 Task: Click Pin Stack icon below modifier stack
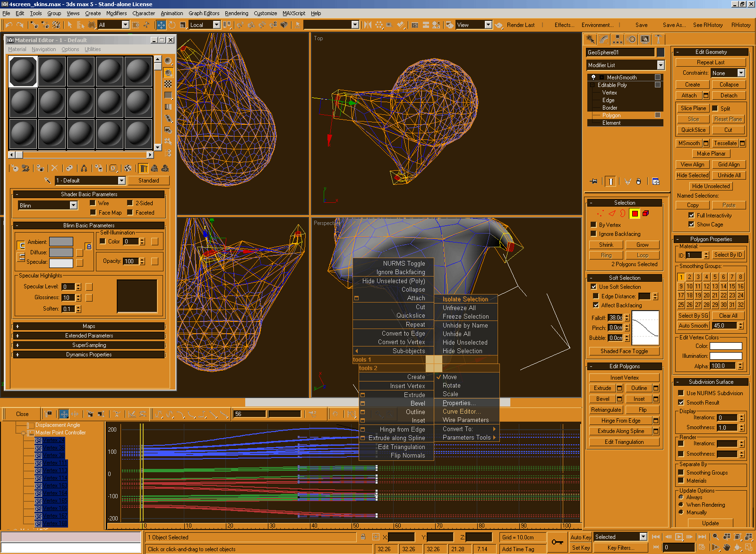(593, 181)
